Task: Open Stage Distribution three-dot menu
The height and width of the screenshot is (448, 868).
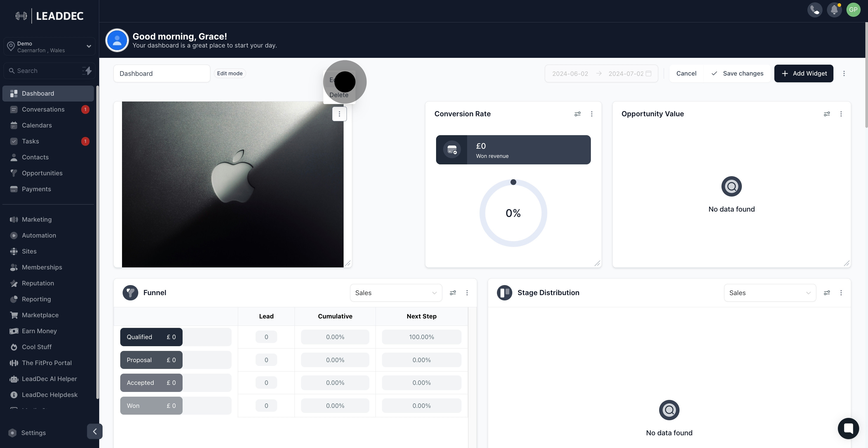Action: (x=841, y=293)
